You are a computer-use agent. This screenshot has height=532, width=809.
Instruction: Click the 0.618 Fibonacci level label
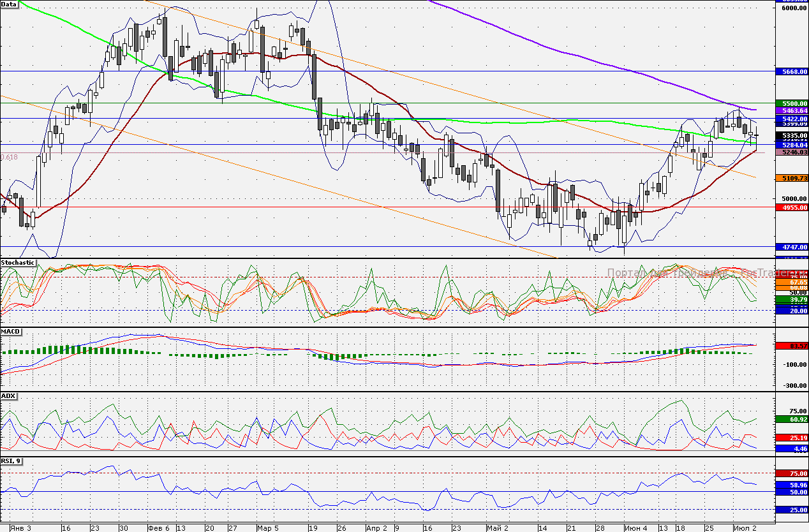pyautogui.click(x=10, y=157)
